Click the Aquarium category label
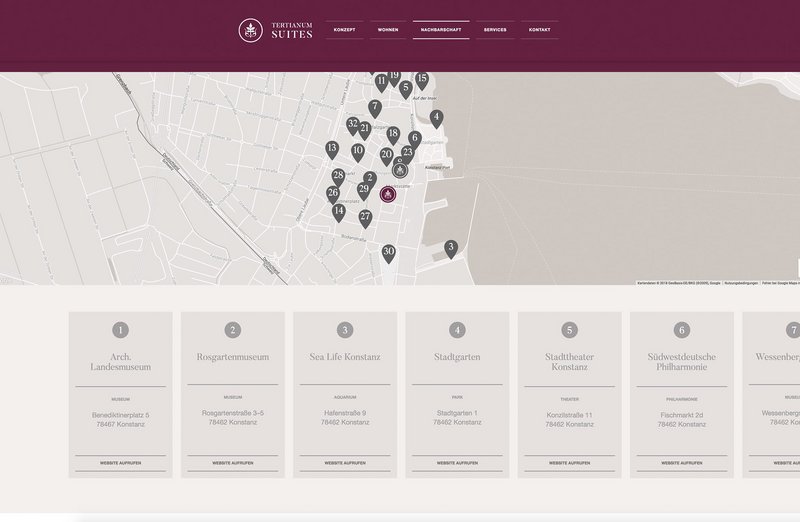Screen dimensions: 800x522 click(x=345, y=397)
